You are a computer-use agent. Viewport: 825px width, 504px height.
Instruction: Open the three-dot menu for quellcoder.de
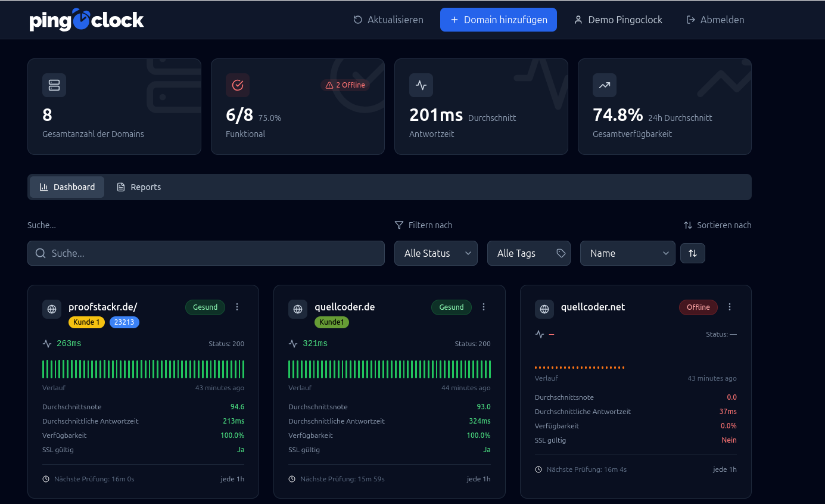click(x=484, y=307)
